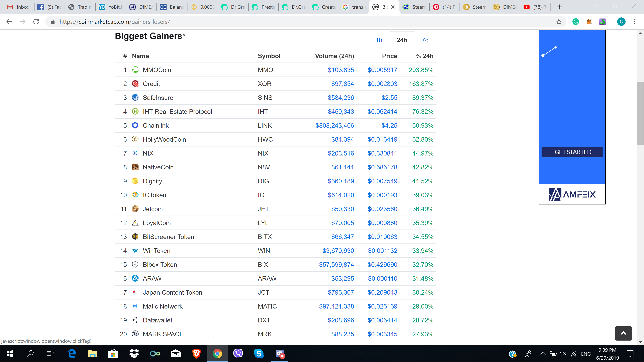The height and width of the screenshot is (362, 644).
Task: Click the AMFEIX ad logo
Action: click(572, 194)
